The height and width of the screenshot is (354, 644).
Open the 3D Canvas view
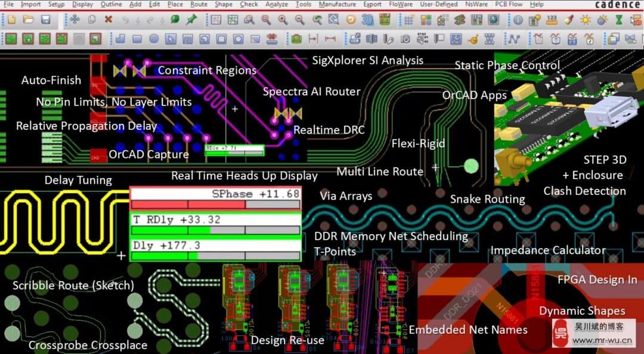click(x=366, y=20)
